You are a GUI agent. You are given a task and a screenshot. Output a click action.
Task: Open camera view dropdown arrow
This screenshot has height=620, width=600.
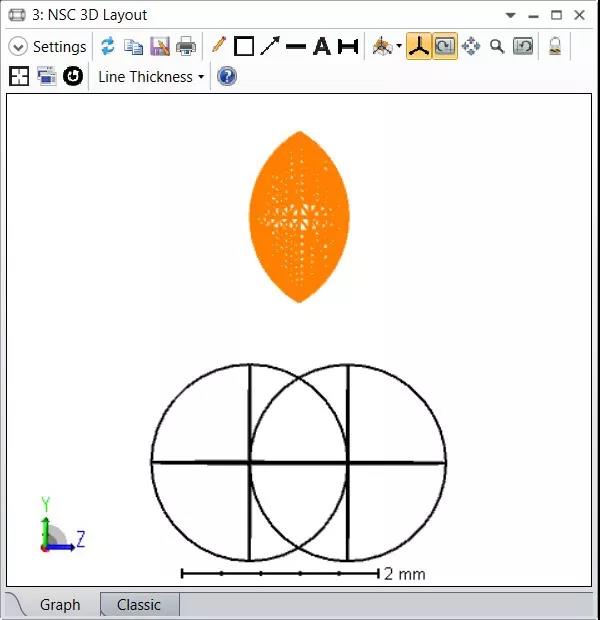pyautogui.click(x=399, y=47)
